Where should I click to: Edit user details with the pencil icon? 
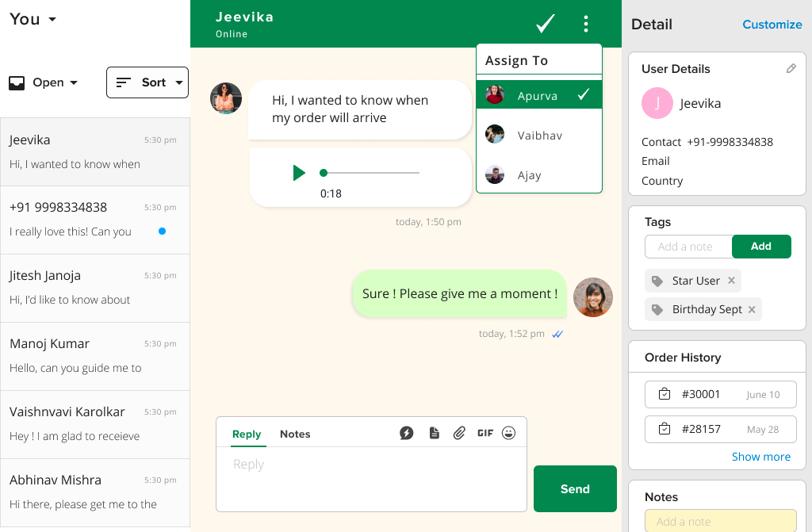tap(791, 69)
